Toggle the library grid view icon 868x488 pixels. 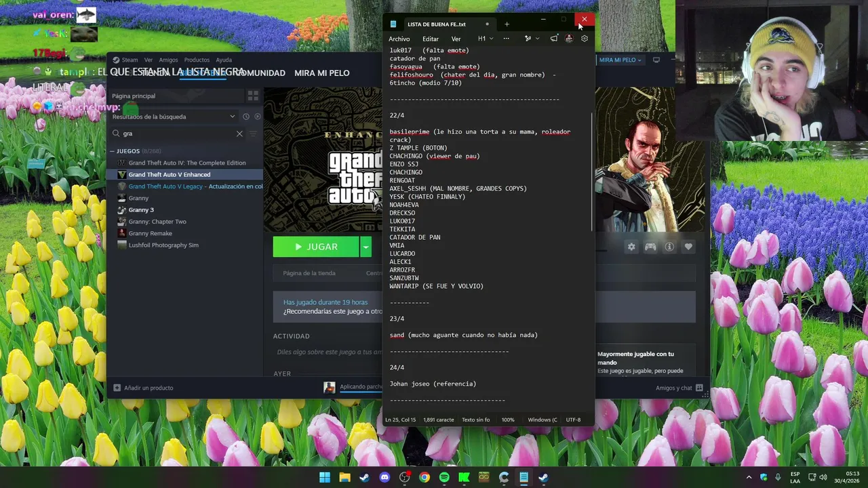253,96
